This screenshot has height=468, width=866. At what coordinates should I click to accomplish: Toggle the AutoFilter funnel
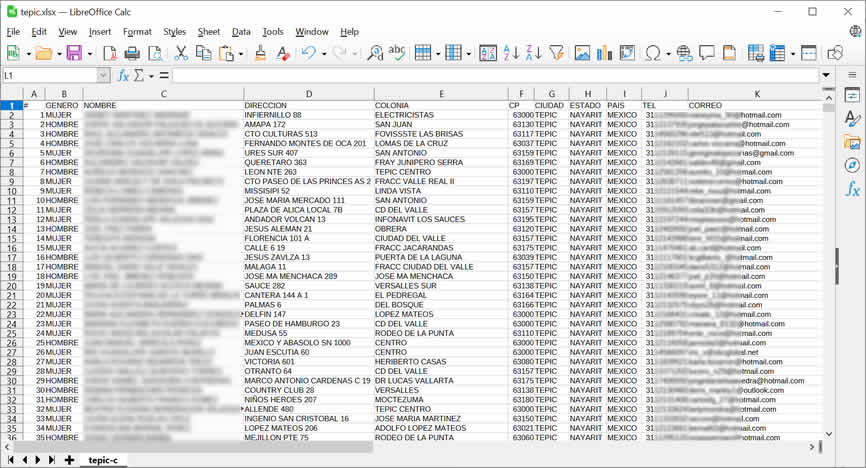tap(556, 53)
